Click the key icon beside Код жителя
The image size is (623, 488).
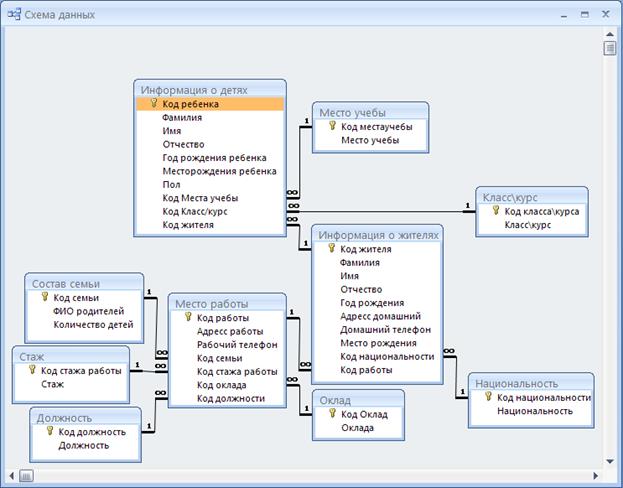[330, 248]
